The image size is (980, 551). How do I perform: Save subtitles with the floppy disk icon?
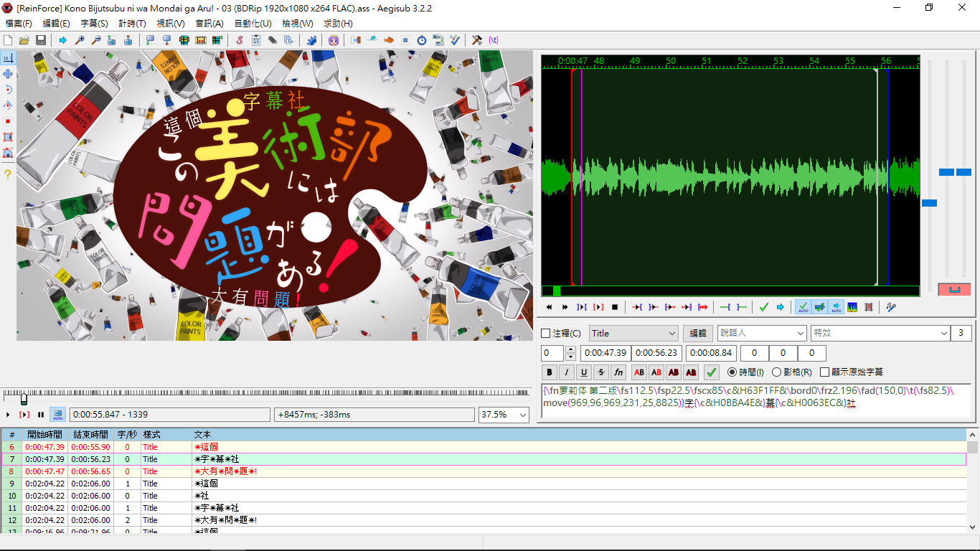pos(41,40)
